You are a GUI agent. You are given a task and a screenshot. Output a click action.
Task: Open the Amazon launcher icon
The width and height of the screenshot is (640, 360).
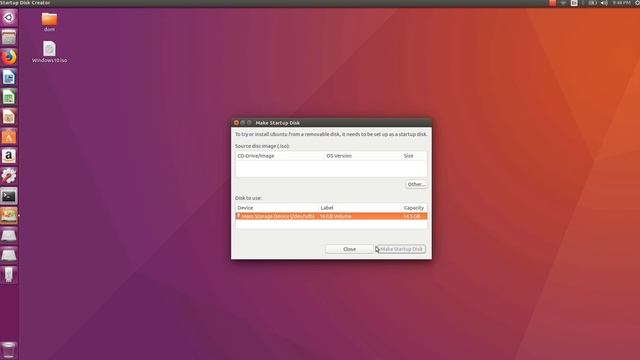tap(9, 156)
